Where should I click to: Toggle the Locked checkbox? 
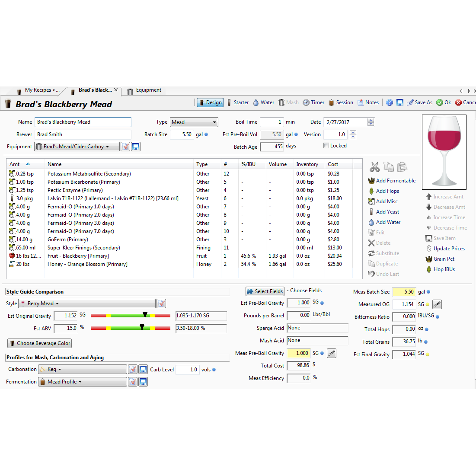click(326, 146)
